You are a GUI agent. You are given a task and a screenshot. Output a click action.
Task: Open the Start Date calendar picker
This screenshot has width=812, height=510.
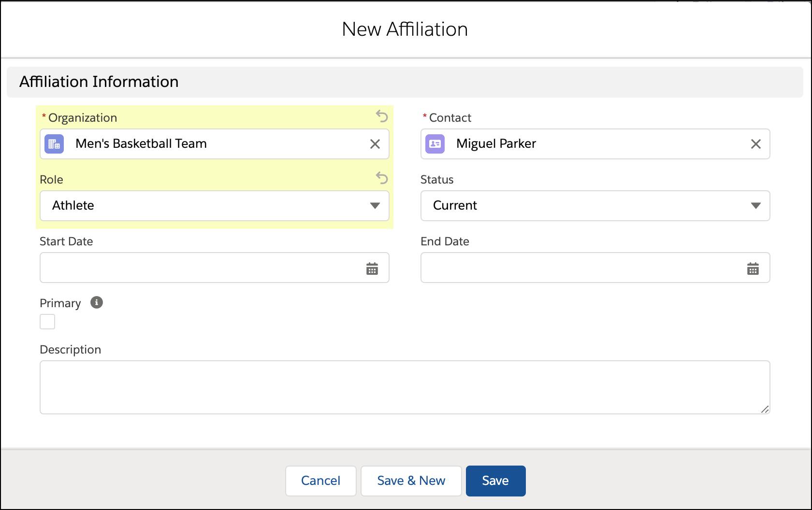pos(372,268)
